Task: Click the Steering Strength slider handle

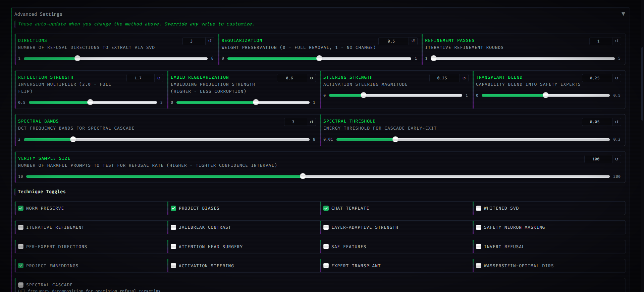Action: 364,95
